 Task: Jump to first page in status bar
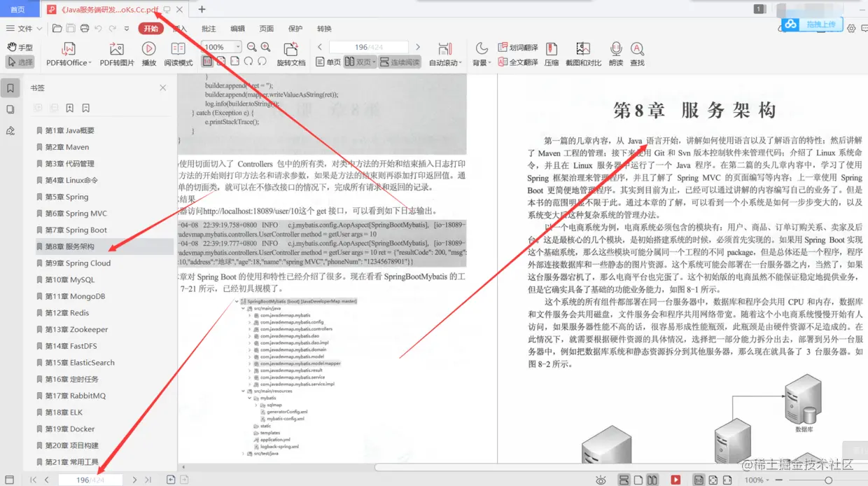click(33, 480)
